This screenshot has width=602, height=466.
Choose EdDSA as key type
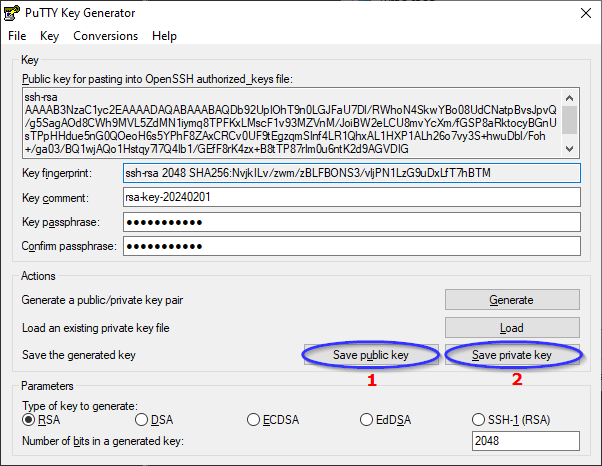pyautogui.click(x=367, y=420)
